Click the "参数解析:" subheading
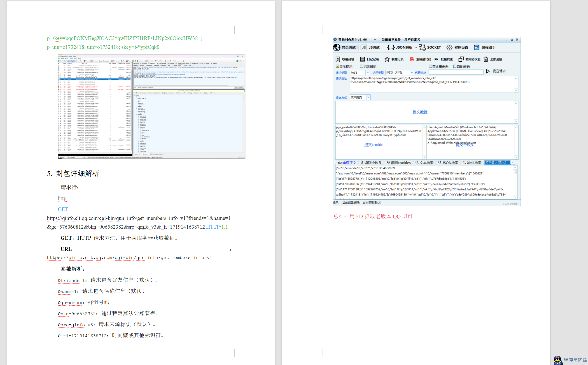Viewport: 588px width, 365px height. pyautogui.click(x=72, y=269)
